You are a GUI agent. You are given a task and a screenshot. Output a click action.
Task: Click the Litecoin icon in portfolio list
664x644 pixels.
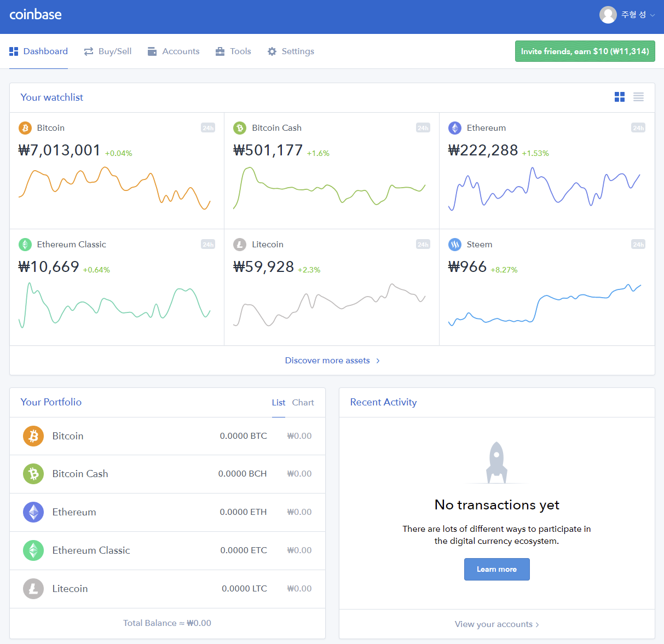pyautogui.click(x=33, y=589)
